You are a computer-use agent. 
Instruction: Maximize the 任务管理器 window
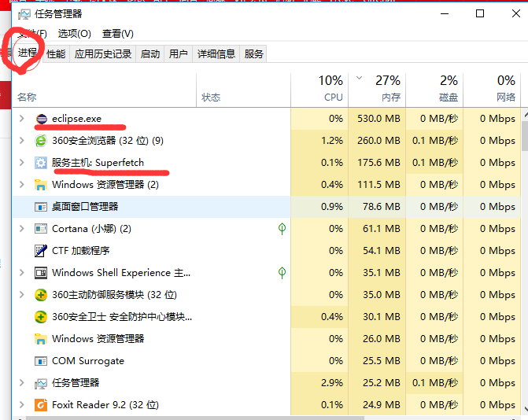click(480, 14)
